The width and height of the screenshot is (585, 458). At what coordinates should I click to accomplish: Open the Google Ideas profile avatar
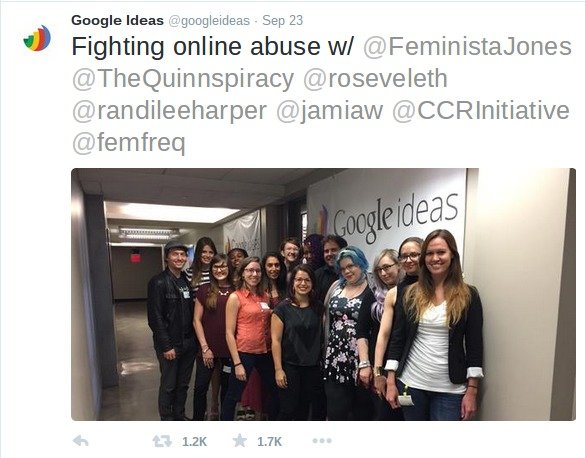pos(37,38)
